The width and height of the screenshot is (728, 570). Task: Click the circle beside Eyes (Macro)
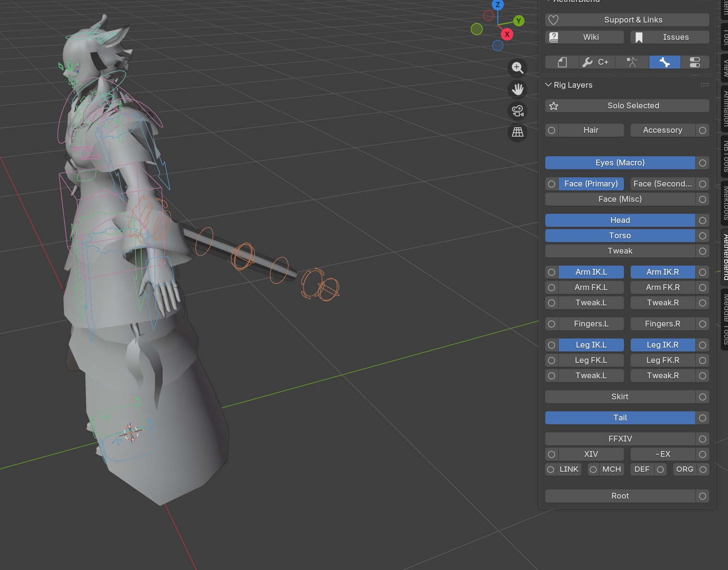tap(703, 163)
